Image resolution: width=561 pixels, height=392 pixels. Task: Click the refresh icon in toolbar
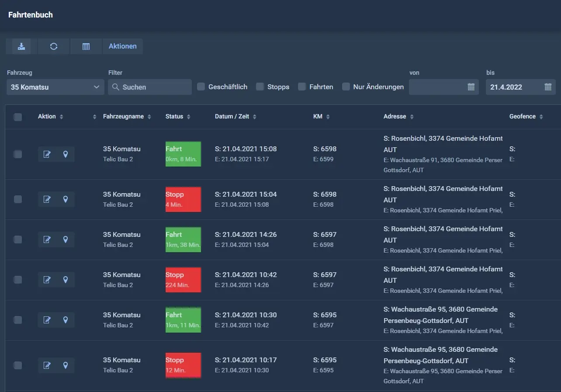(x=54, y=46)
